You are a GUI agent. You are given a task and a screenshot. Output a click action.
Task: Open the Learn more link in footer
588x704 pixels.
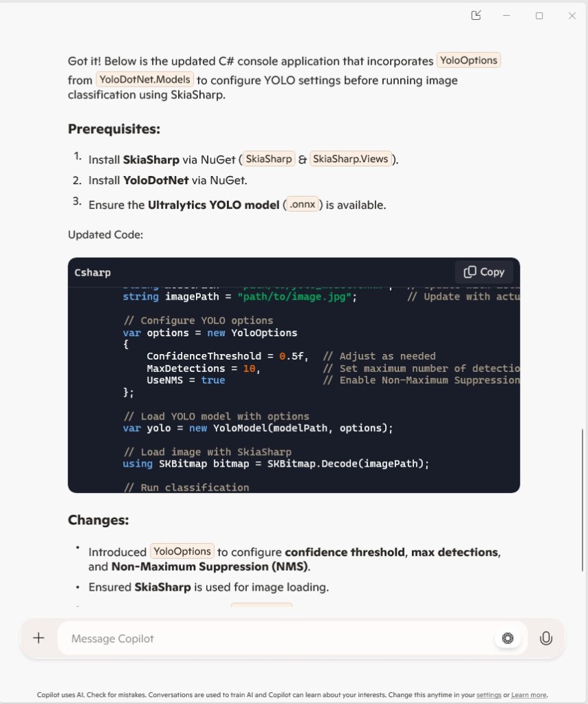click(x=529, y=695)
